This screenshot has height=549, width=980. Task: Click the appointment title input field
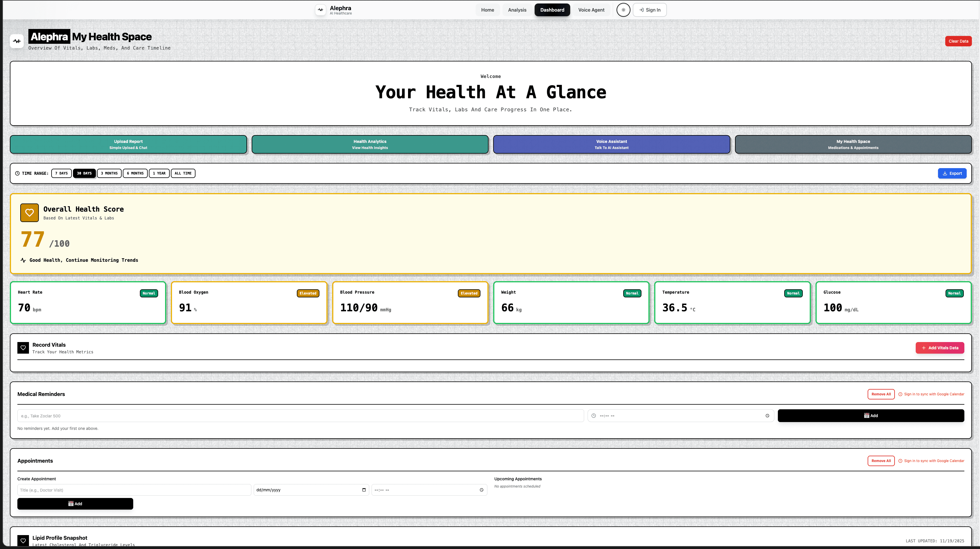[x=134, y=490]
